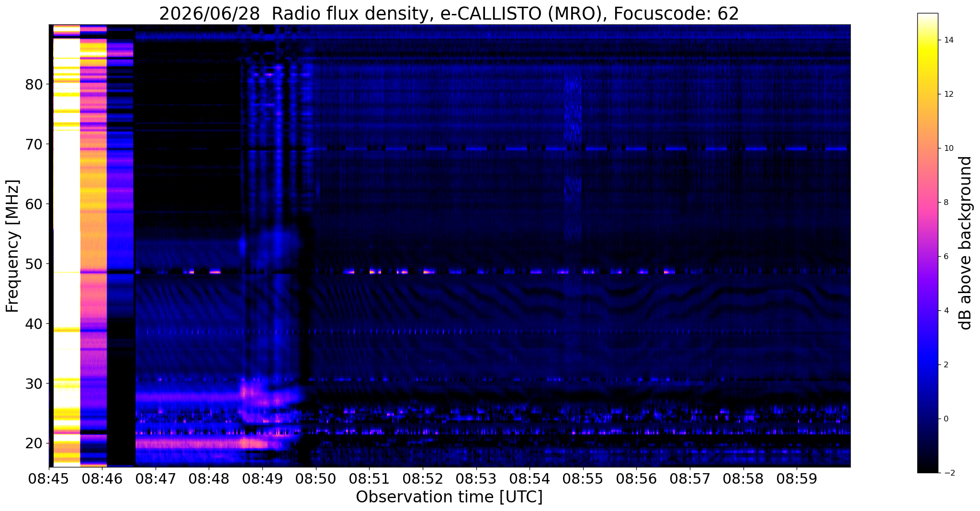This screenshot has width=980, height=511.
Task: Click the 'Frequency [MHz]' y-axis label
Action: (12, 246)
